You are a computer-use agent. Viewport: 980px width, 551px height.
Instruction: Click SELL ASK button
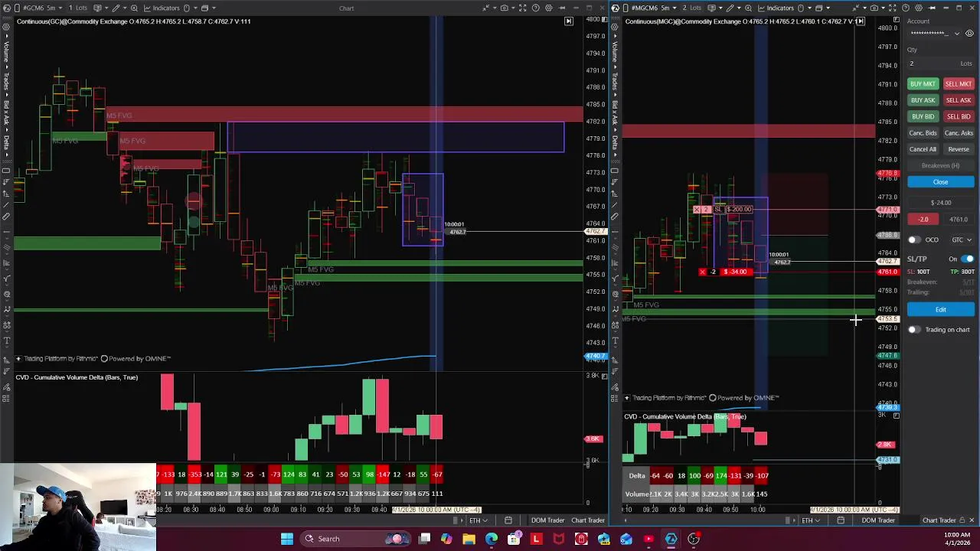[958, 100]
